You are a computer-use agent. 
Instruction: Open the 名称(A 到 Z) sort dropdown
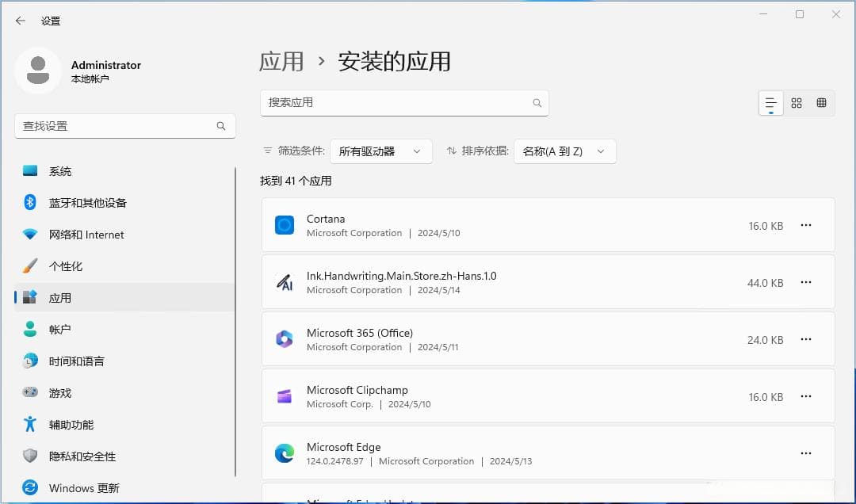(565, 151)
